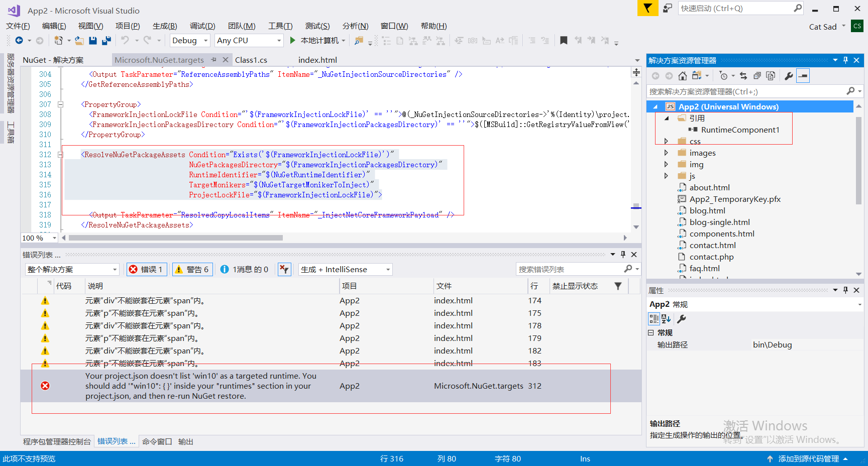
Task: Click the Save All icon
Action: 106,41
